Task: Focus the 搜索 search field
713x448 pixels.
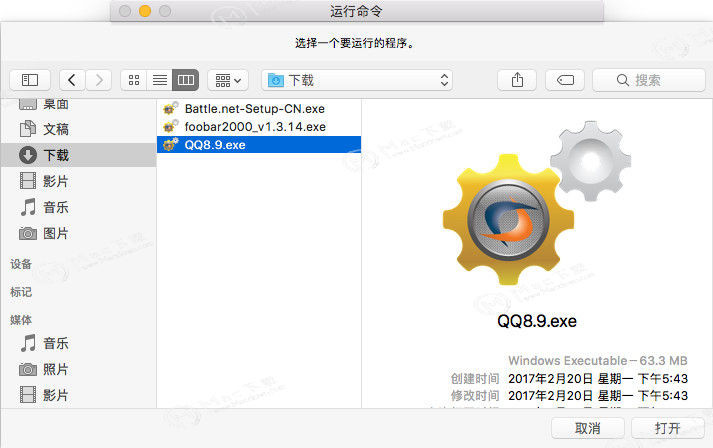Action: click(x=649, y=80)
